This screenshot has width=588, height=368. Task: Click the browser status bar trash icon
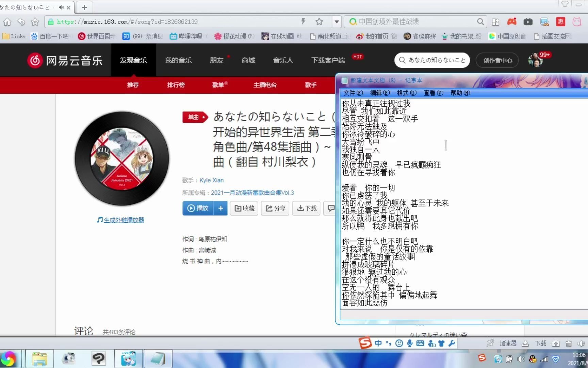click(x=569, y=343)
